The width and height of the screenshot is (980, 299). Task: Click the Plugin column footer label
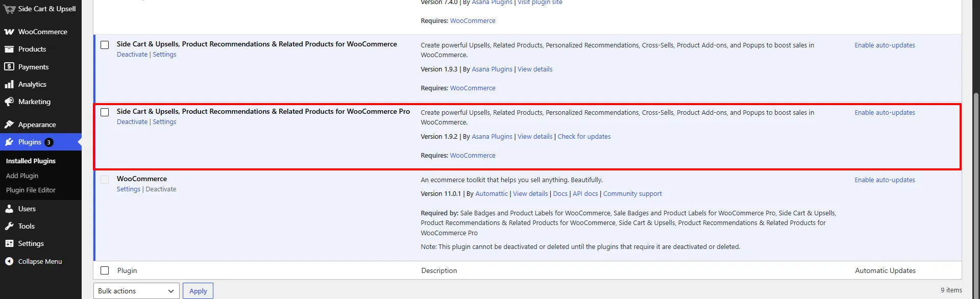pos(127,271)
